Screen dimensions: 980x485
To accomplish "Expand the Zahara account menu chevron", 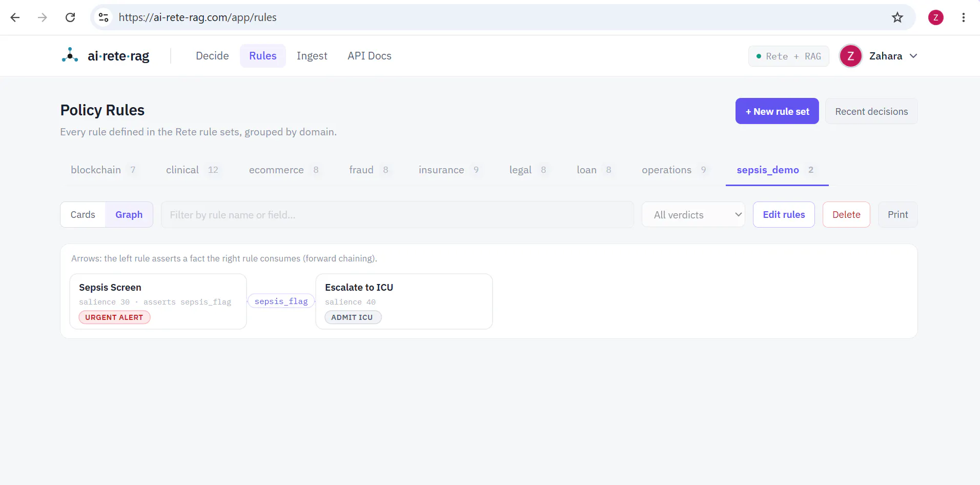I will [913, 56].
